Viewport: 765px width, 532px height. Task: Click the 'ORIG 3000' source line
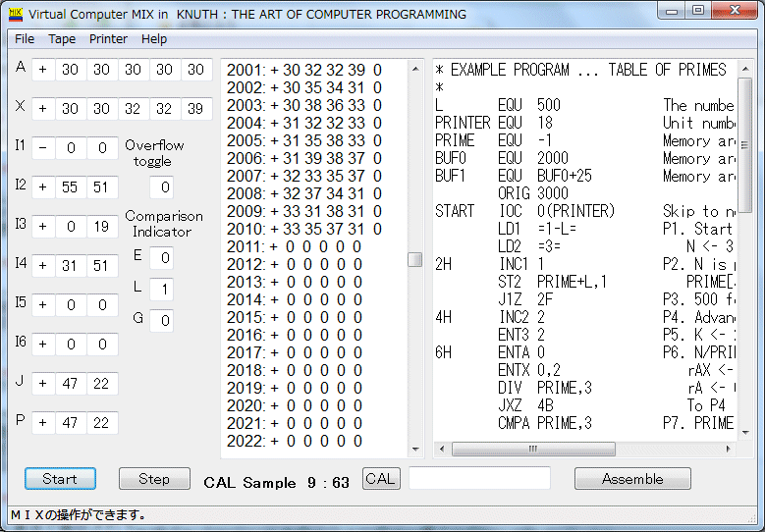click(x=533, y=193)
